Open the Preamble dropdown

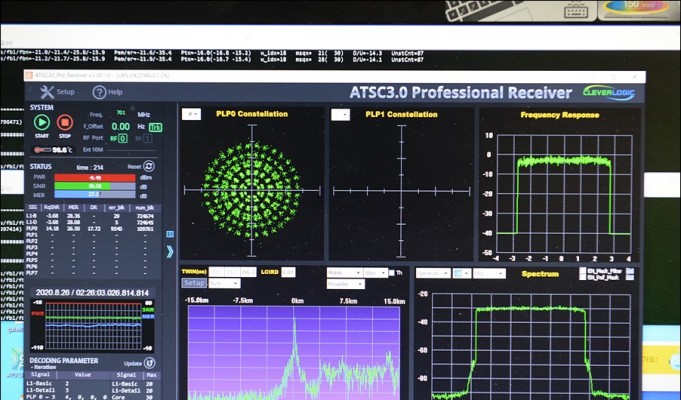(346, 284)
